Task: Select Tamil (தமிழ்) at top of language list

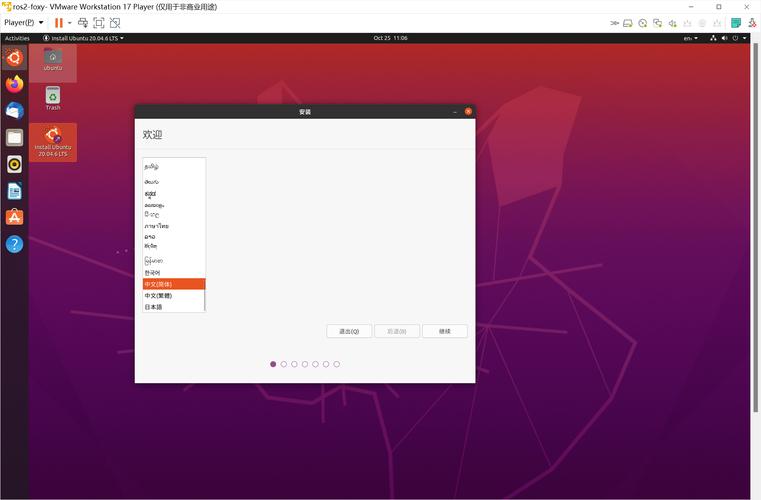Action: [x=174, y=167]
